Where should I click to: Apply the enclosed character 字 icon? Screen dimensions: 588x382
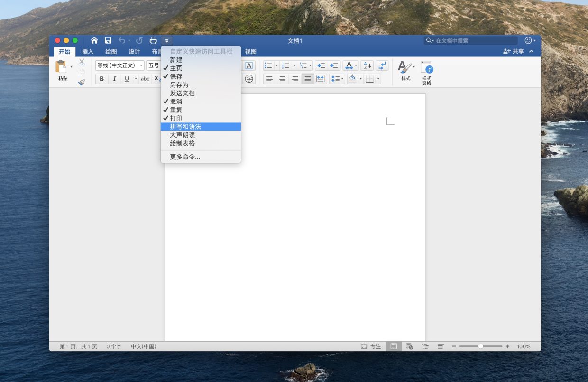(249, 79)
